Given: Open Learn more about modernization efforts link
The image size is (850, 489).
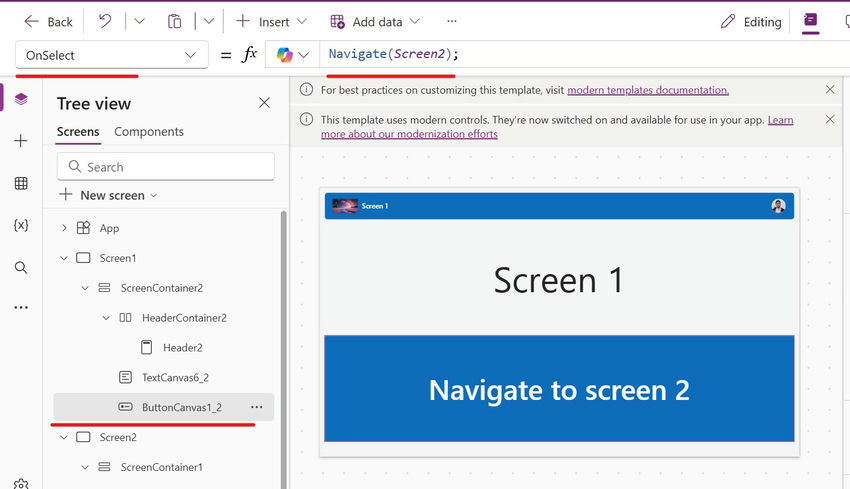Looking at the screenshot, I should click(x=557, y=127).
